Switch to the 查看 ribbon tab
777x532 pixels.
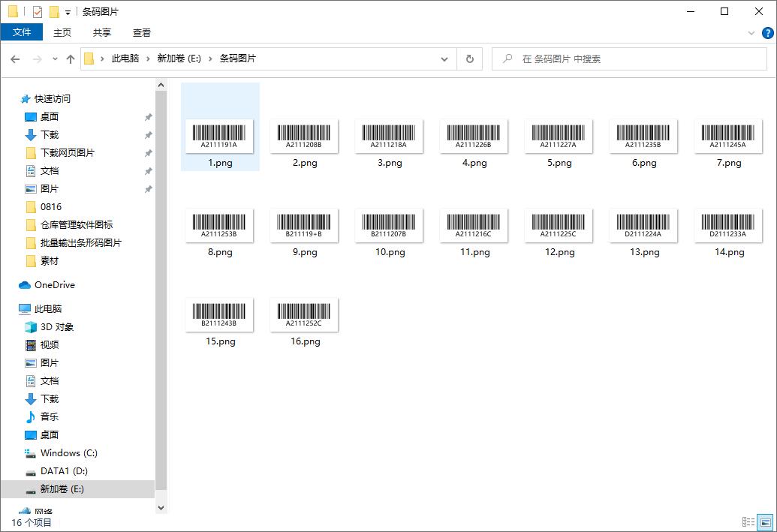[x=142, y=32]
